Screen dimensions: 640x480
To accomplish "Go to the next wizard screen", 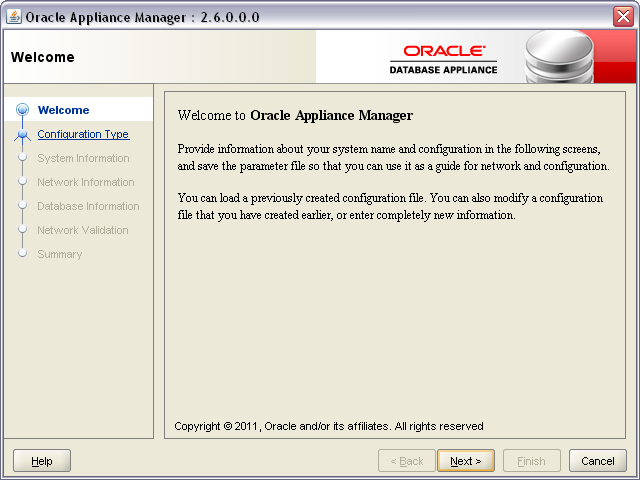I will [466, 461].
